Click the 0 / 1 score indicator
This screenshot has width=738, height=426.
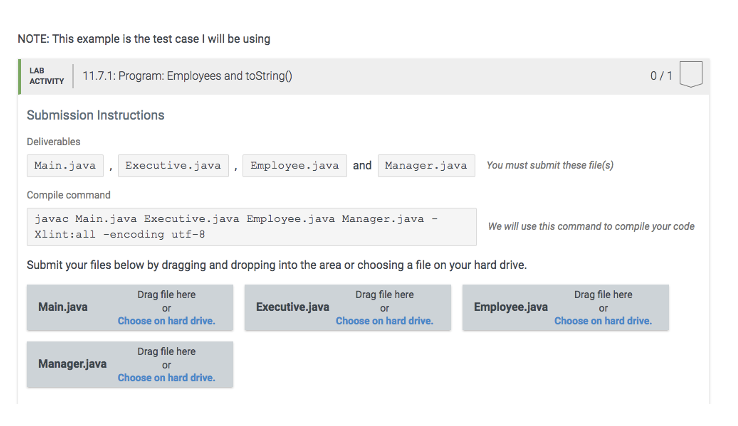[660, 76]
